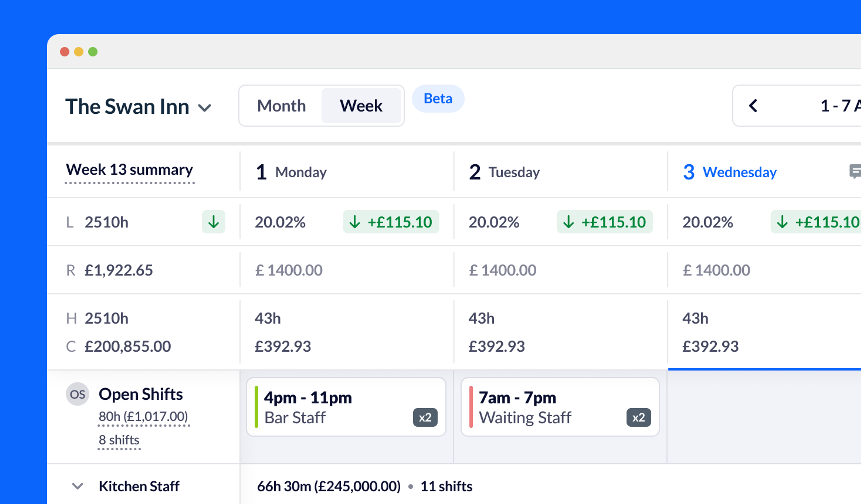Open The Swan Inn location dropdown
The image size is (861, 504).
tap(205, 107)
